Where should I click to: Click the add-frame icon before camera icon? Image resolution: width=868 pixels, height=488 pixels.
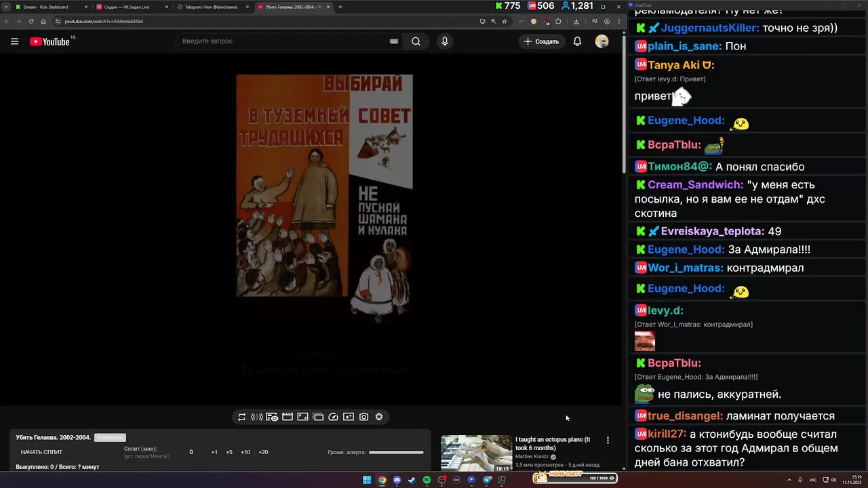[349, 417]
